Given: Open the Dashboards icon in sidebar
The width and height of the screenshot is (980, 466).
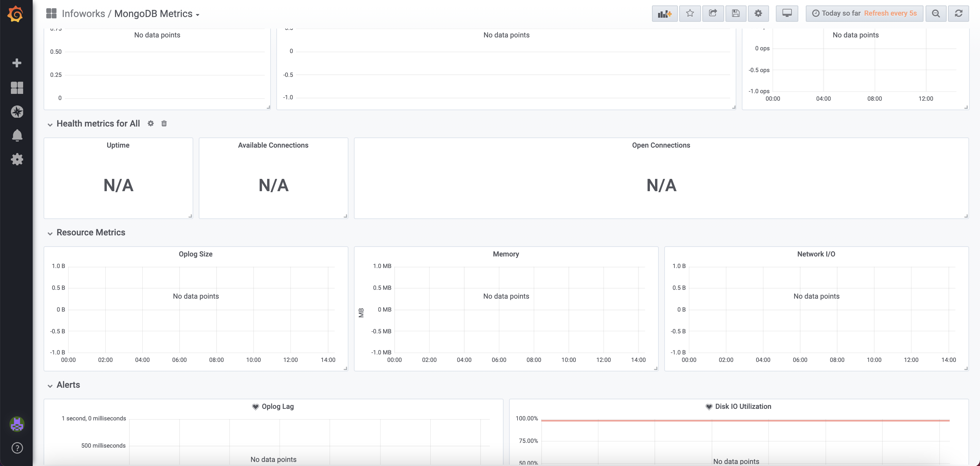Looking at the screenshot, I should pos(17,87).
